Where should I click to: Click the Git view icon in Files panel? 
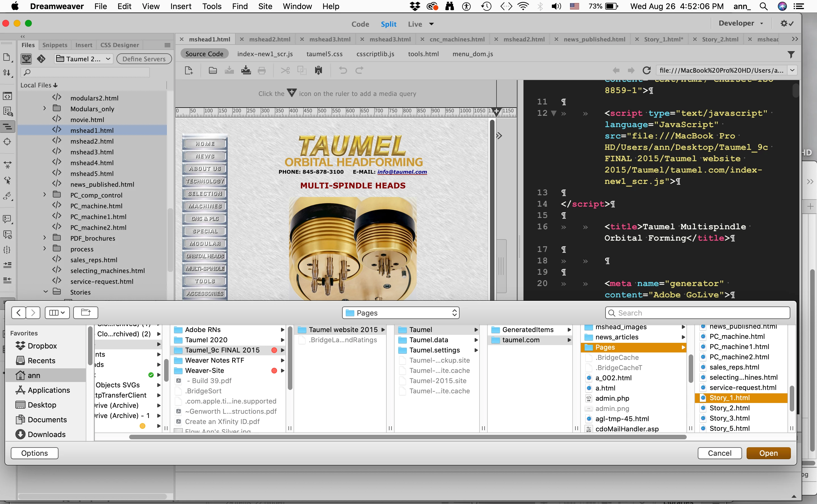click(41, 59)
